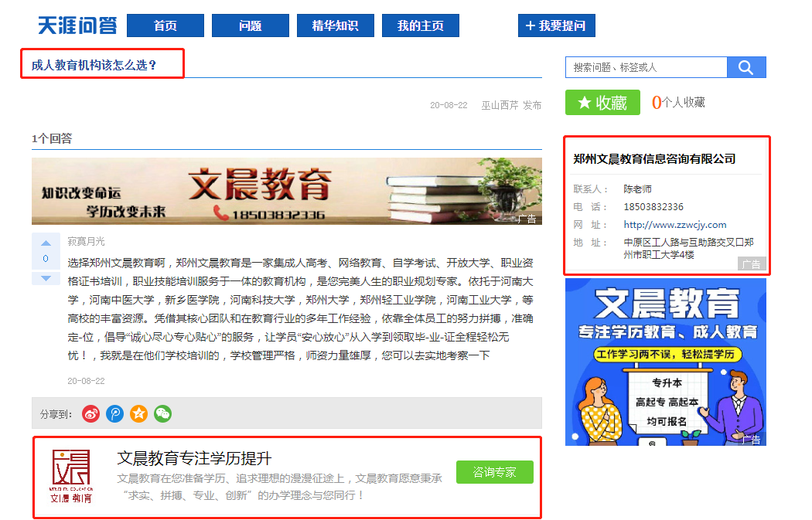Open the blue 文晨教育 sidebar ad

click(x=665, y=362)
